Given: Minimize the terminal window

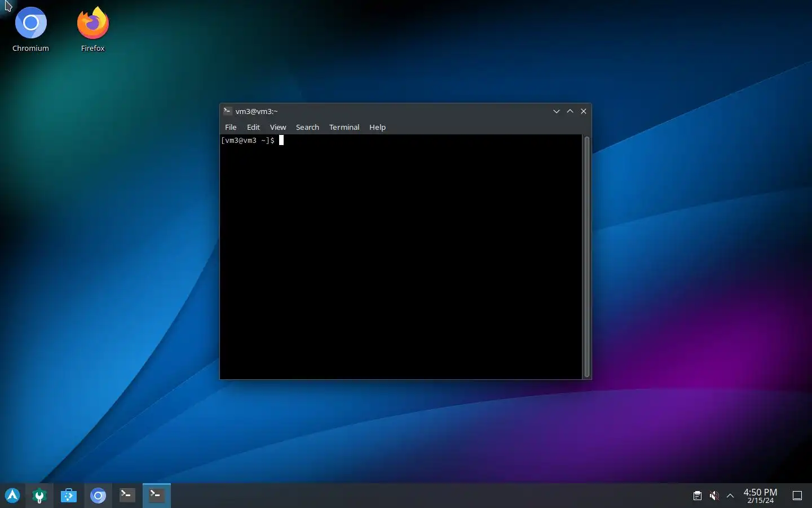Looking at the screenshot, I should click(557, 111).
